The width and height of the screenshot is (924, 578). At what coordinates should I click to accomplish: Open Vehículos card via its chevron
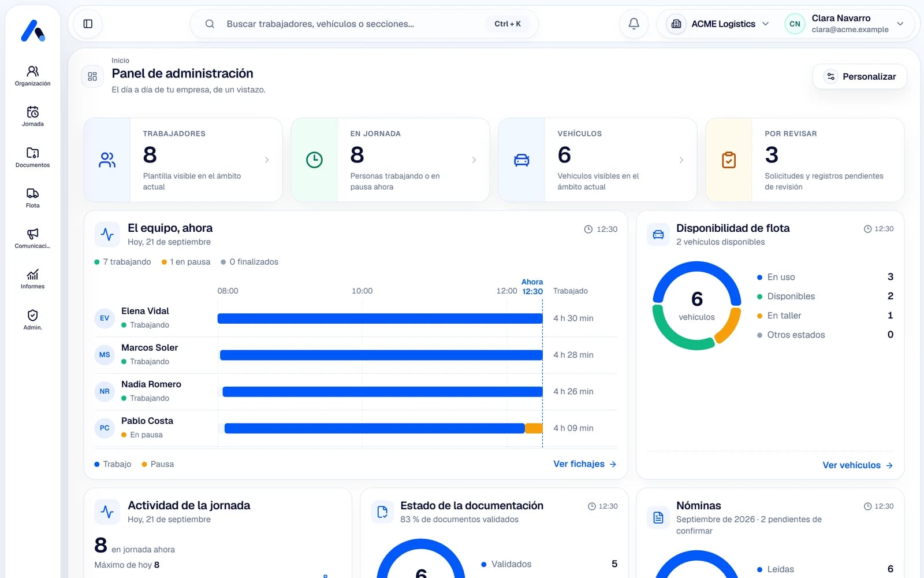[x=681, y=160]
